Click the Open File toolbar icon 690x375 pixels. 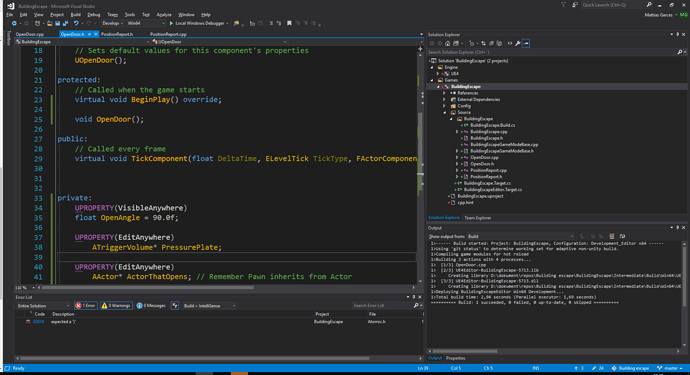coord(50,23)
